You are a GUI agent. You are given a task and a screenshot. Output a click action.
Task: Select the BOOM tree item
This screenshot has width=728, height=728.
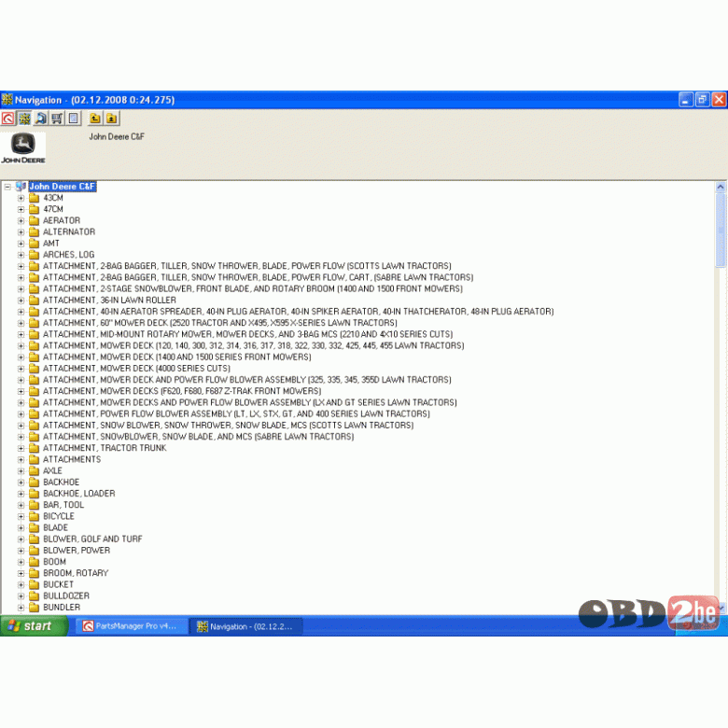54,562
